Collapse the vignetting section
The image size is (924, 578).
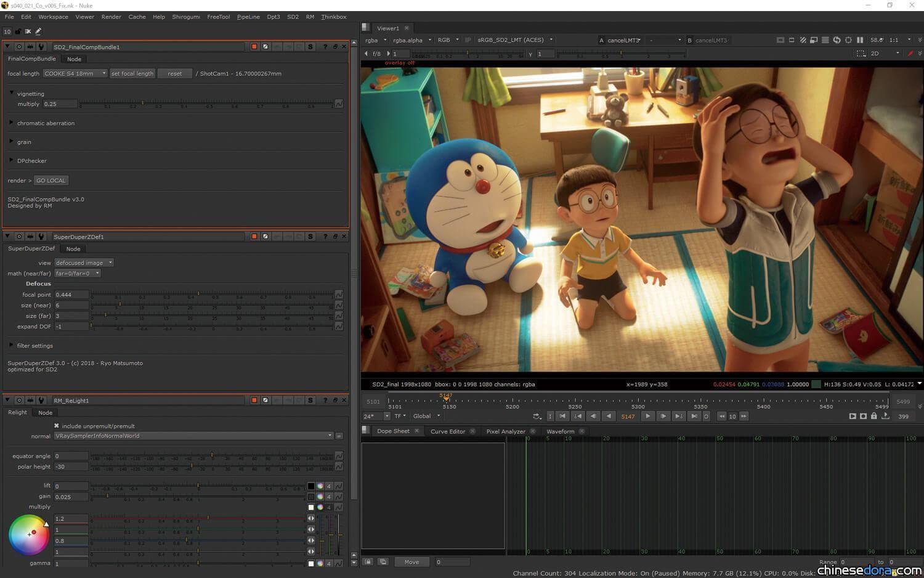point(12,93)
